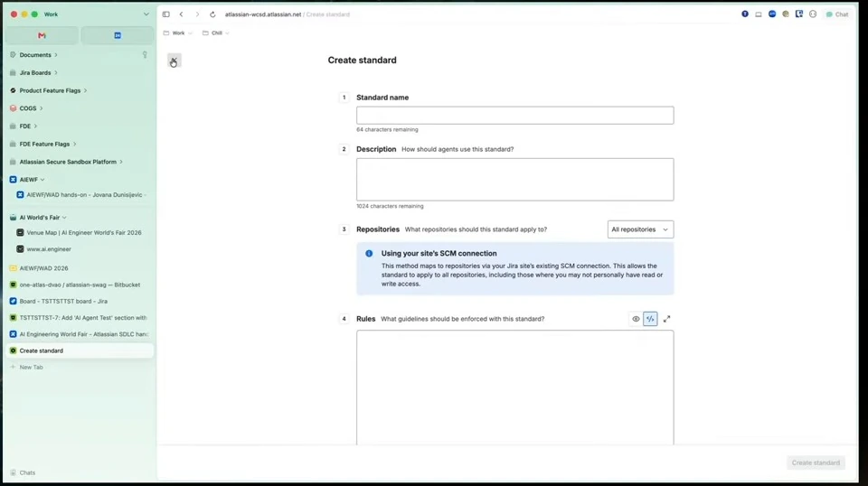Screen dimensions: 868x486
Task: Open the All repositories dropdown
Action: 640,229
